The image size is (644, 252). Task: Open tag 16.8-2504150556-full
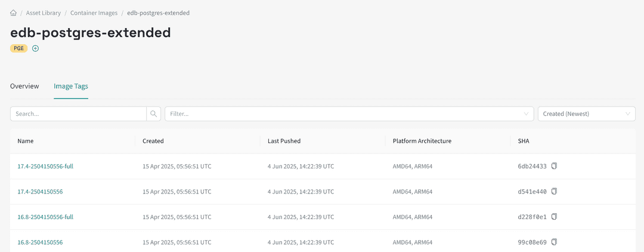[45, 217]
